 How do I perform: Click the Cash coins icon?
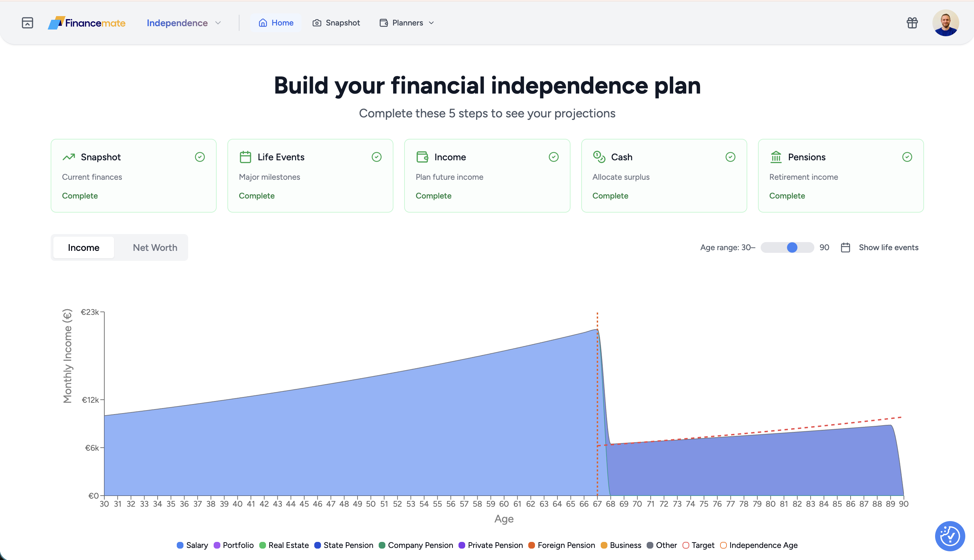coord(599,157)
